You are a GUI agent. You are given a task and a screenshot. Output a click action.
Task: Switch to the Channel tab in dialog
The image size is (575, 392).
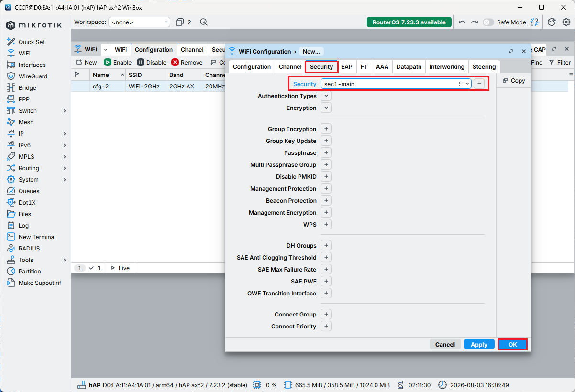click(290, 66)
